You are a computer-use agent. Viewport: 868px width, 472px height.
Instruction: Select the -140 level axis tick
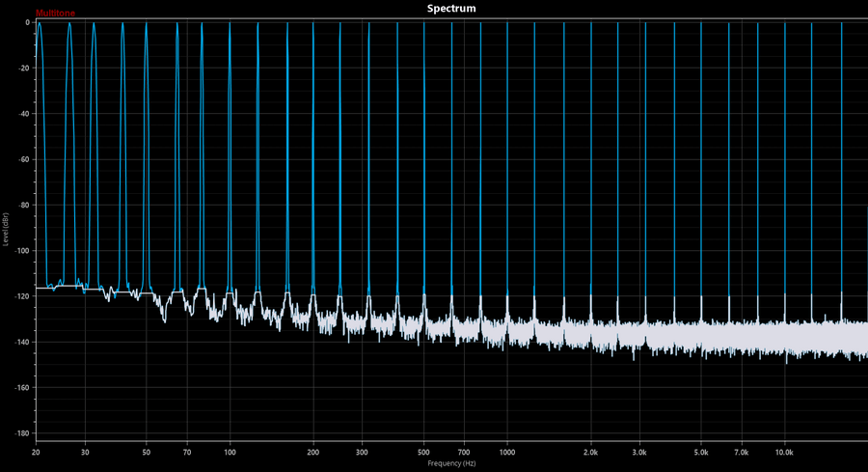coord(23,342)
